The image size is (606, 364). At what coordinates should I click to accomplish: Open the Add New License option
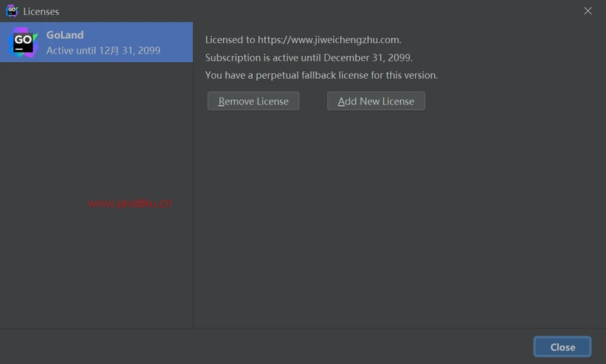tap(376, 101)
